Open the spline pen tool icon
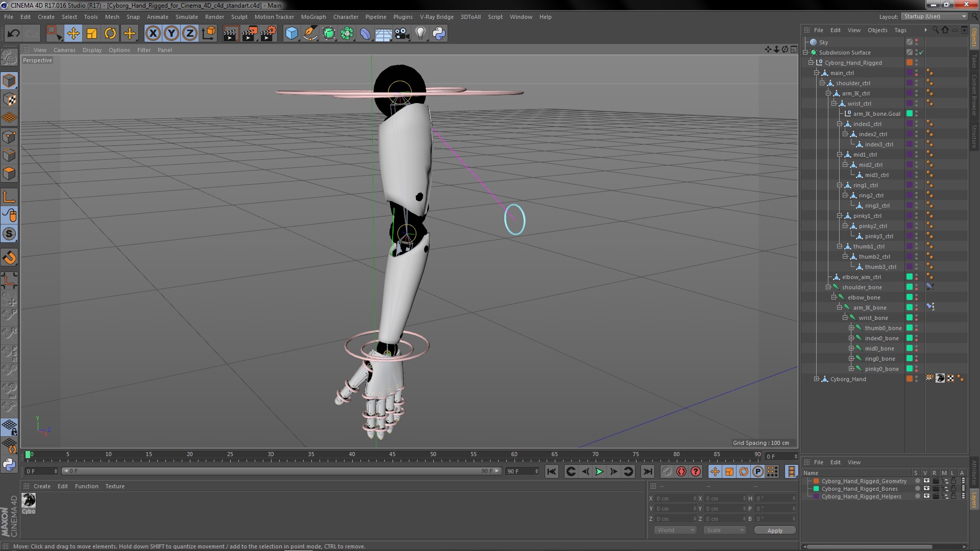This screenshot has width=980, height=551. (x=310, y=34)
